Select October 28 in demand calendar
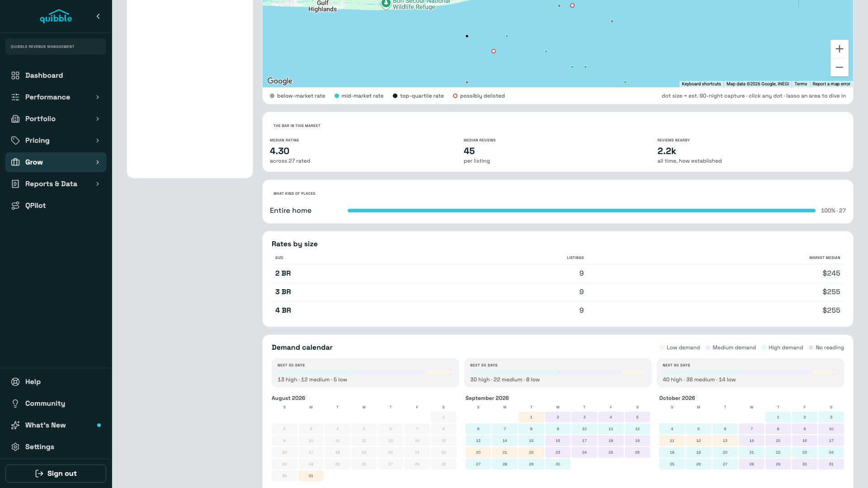 752,464
